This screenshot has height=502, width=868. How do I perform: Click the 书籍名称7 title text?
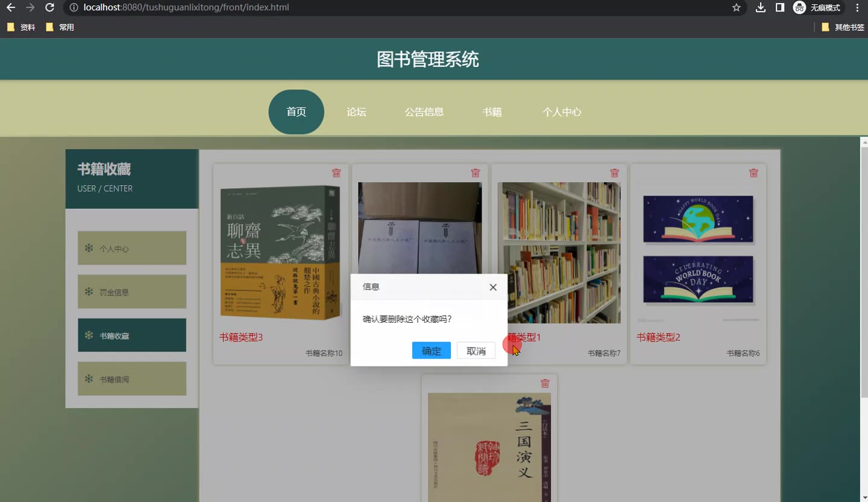604,353
